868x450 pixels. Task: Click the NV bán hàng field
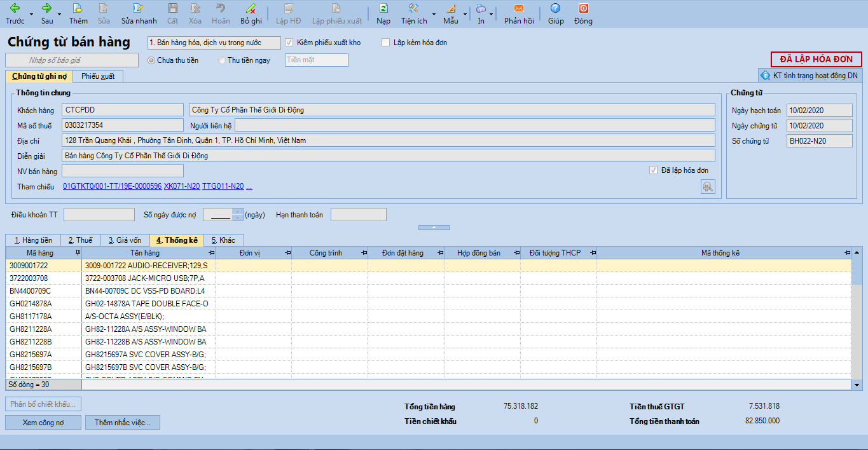(123, 171)
